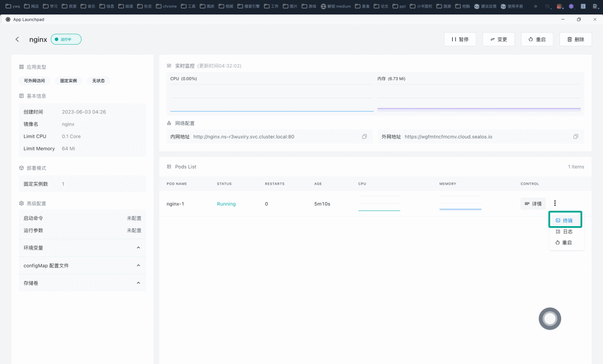
Task: Open 详情 for the nginx-1 pod
Action: coord(533,204)
